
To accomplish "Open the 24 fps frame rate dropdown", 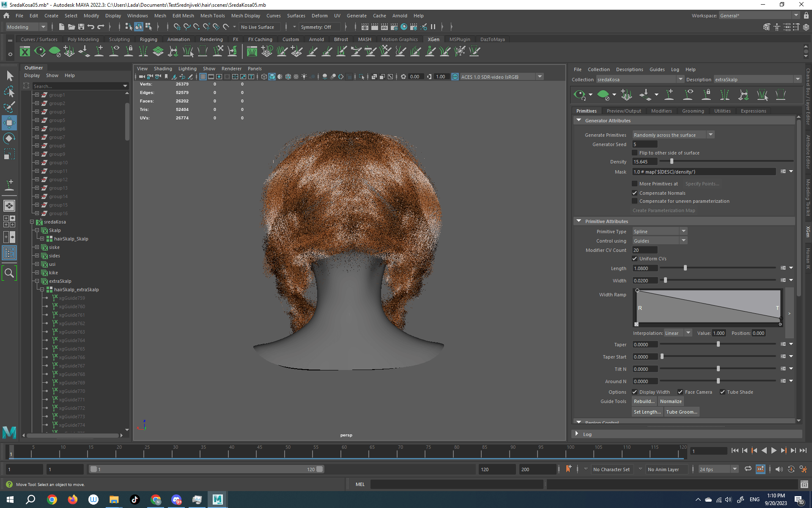I will tap(718, 469).
